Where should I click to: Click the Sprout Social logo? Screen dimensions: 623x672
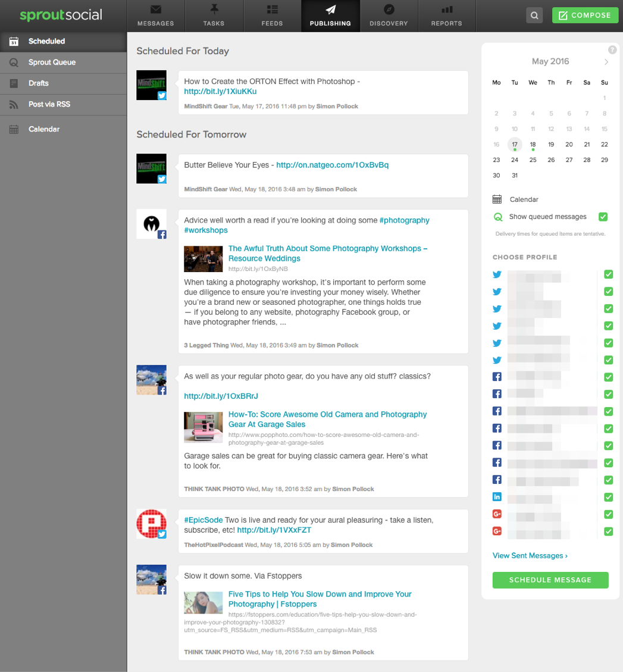[x=61, y=15]
